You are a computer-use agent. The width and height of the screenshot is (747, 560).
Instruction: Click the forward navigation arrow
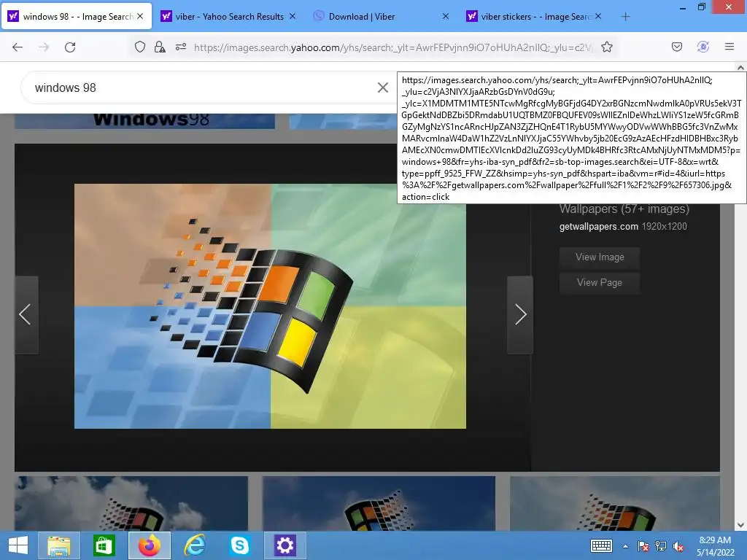pos(44,47)
